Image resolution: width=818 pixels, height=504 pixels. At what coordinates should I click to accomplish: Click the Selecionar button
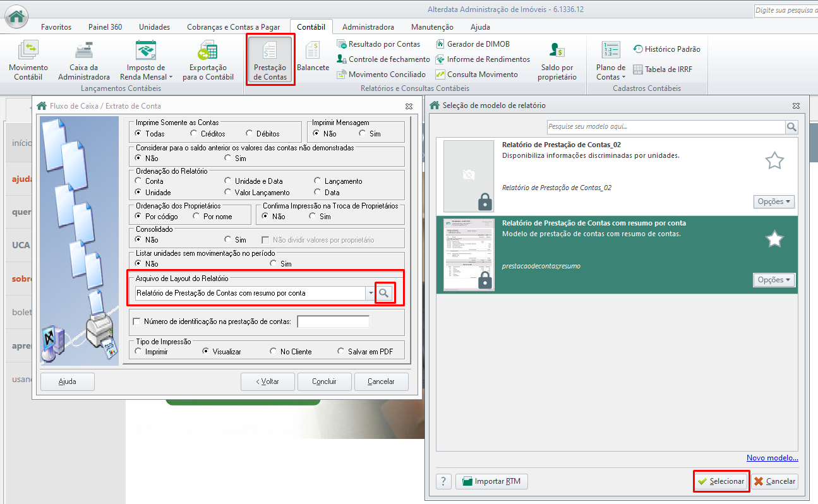[x=721, y=481]
